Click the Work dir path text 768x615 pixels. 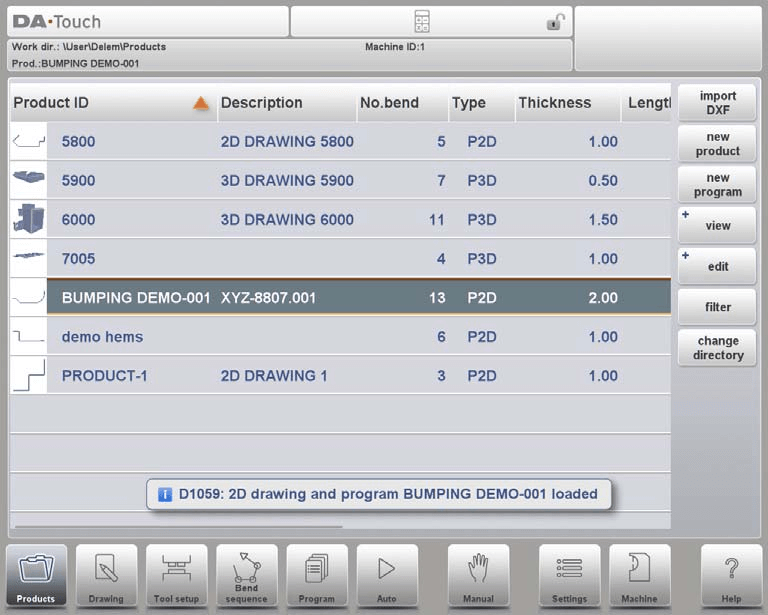point(89,47)
